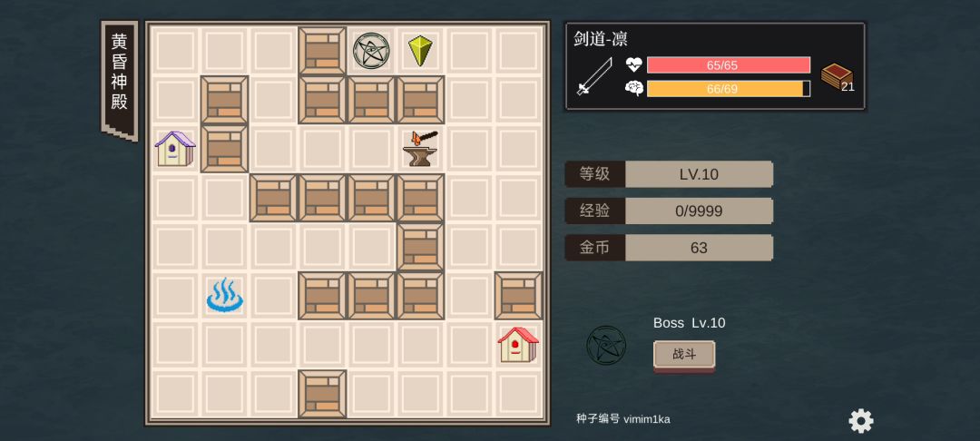Click the boss pentagram icon beside the battle button
Viewport: 980px width, 441px height.
(x=606, y=346)
